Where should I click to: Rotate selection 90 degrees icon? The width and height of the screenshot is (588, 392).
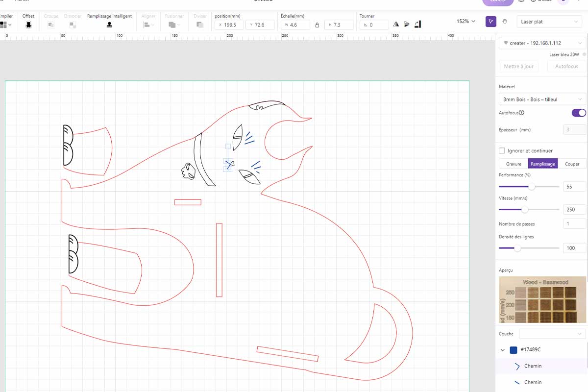tap(417, 24)
